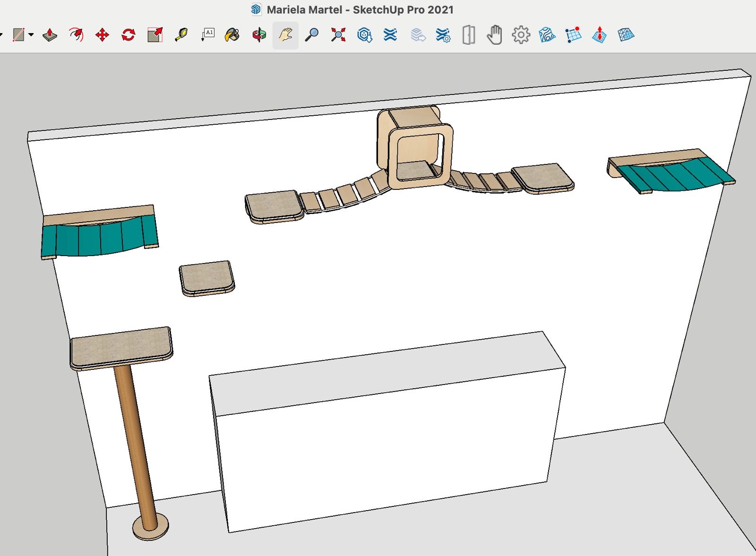Viewport: 756px width, 556px height.
Task: Select the platform atop the scratching post
Action: coord(121,348)
